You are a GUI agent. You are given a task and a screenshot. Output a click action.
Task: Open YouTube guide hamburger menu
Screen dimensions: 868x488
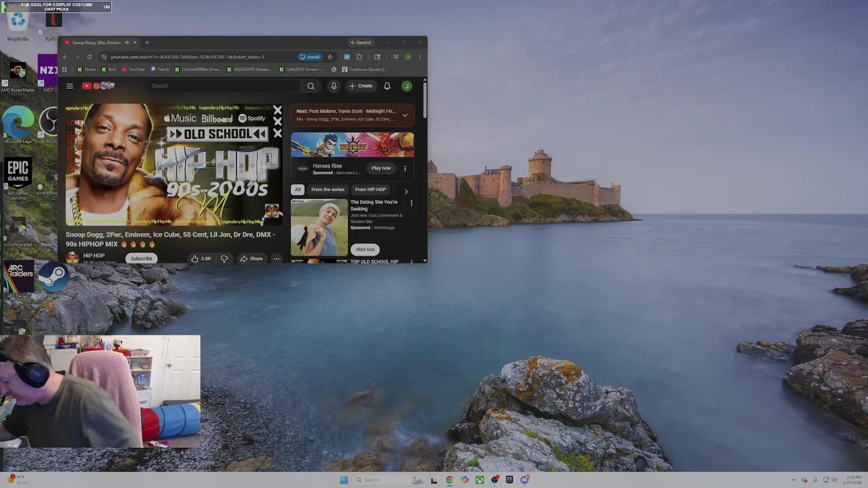(70, 86)
